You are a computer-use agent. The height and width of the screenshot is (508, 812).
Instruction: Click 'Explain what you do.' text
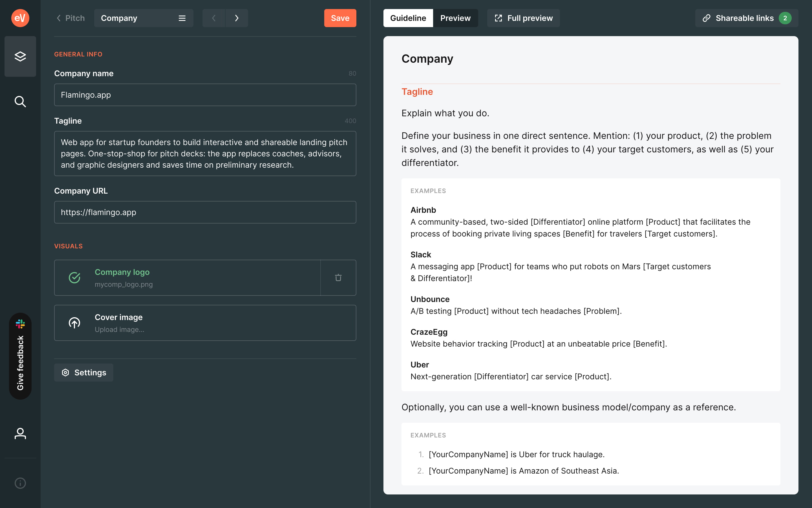[445, 113]
